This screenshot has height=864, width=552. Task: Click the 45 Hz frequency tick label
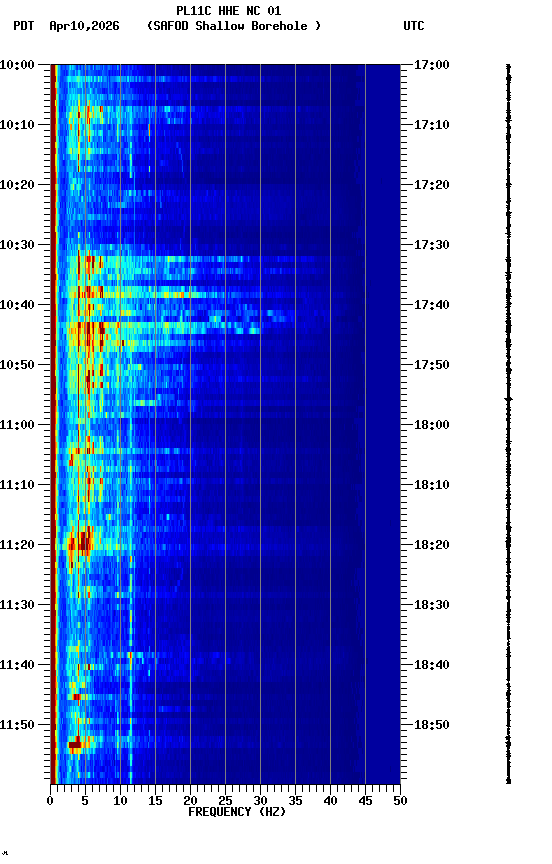365,801
